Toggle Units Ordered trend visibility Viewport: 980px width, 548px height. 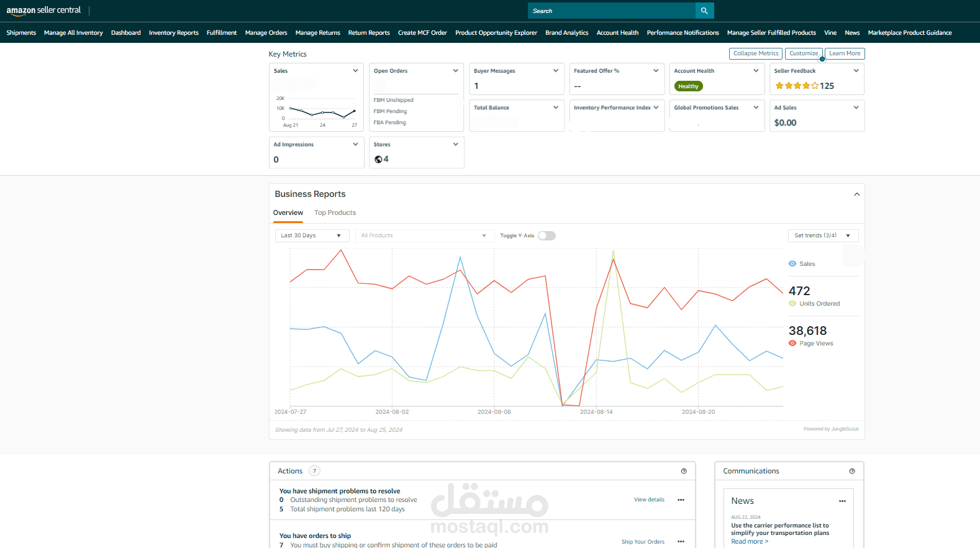tap(792, 304)
